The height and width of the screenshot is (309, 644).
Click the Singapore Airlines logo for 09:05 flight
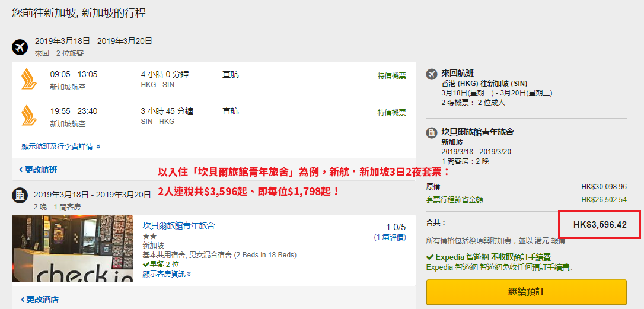coord(29,79)
